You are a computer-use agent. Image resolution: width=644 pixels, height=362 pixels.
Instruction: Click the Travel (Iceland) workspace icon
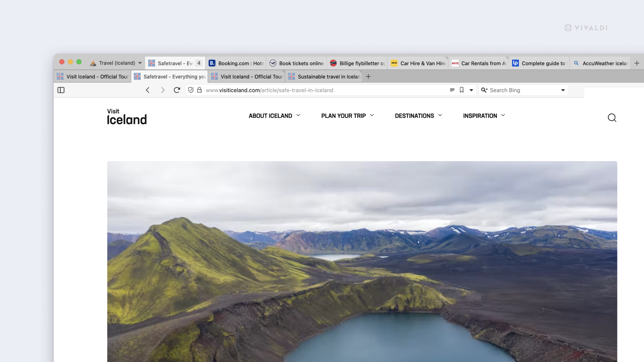click(x=93, y=63)
